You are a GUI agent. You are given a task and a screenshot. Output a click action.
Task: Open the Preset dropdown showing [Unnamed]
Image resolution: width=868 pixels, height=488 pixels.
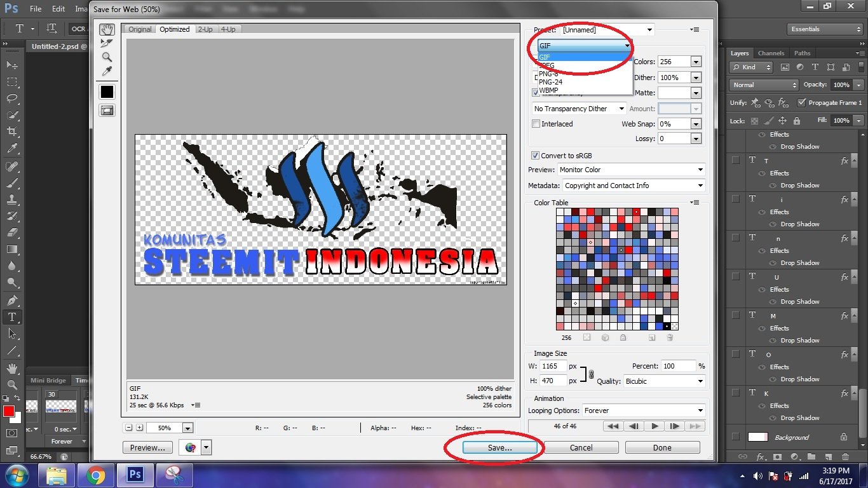click(x=607, y=30)
